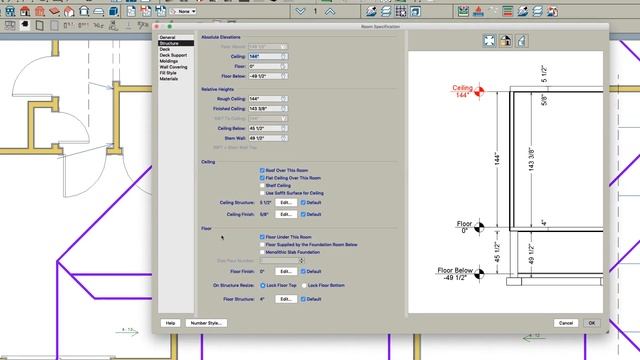The image size is (640, 360).
Task: Click the absolute Ceiling elevation field
Action: click(x=268, y=56)
